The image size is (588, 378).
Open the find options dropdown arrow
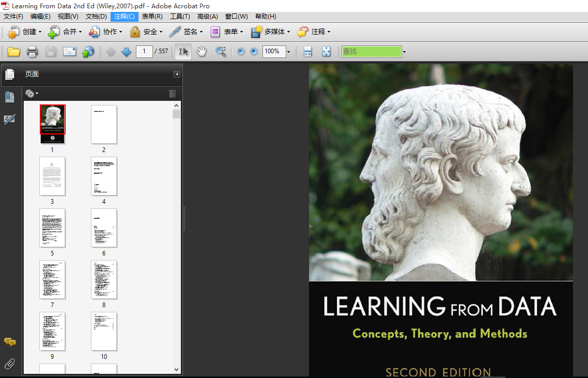coord(404,52)
